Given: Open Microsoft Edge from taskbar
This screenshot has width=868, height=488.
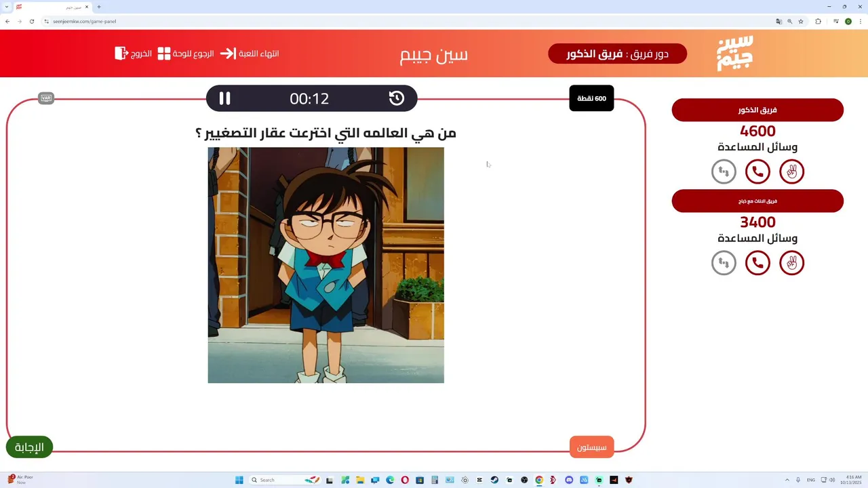Looking at the screenshot, I should (x=390, y=480).
